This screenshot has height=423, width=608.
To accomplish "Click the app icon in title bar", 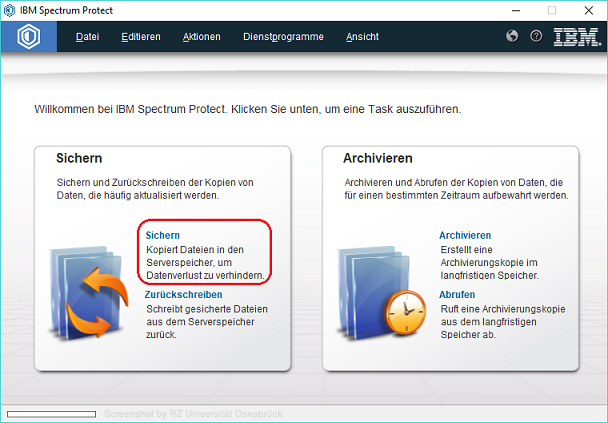I will pos(11,10).
